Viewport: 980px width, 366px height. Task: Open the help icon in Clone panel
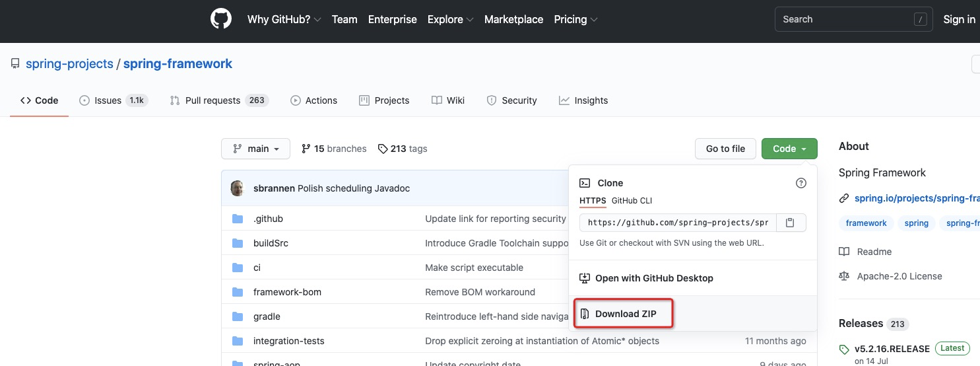pos(801,183)
